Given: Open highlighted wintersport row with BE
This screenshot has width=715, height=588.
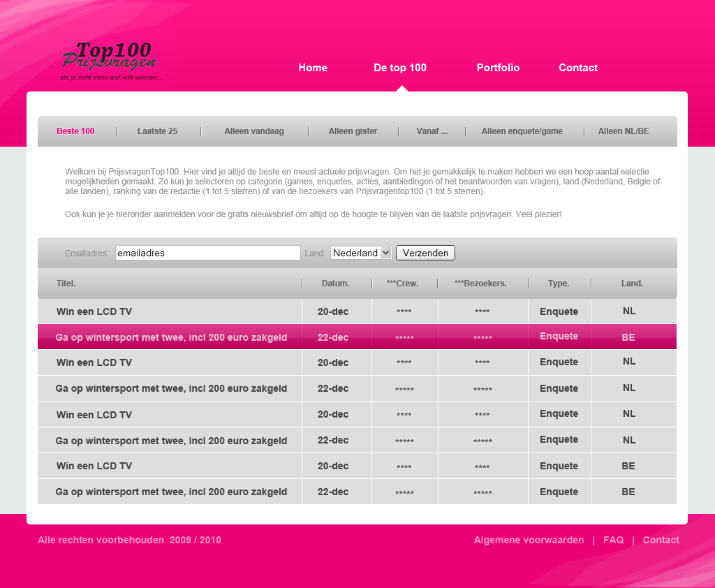Looking at the screenshot, I should (357, 337).
